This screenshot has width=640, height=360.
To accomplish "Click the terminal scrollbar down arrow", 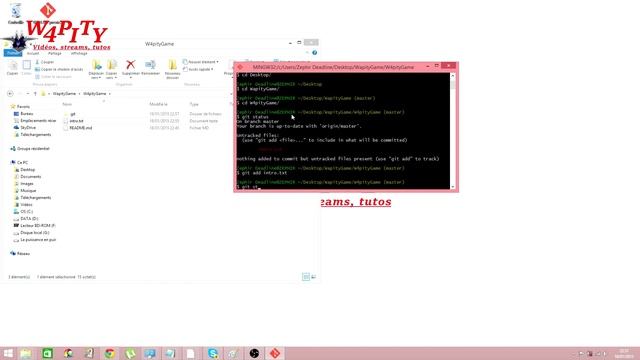I will (x=452, y=187).
